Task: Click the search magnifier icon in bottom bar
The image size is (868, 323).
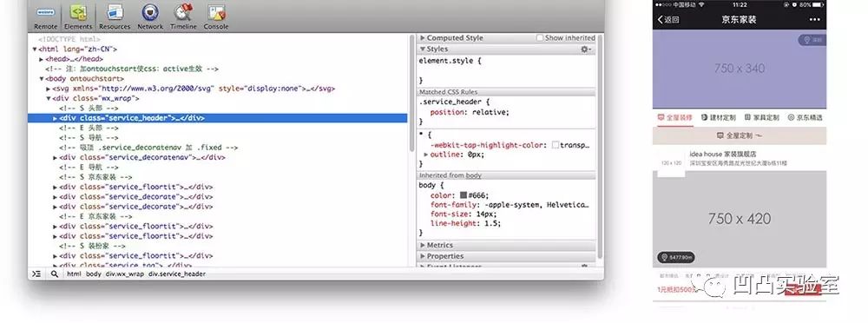Action: (x=54, y=274)
